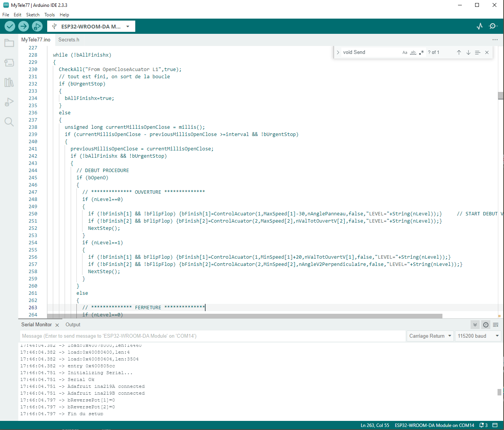Image resolution: width=504 pixels, height=430 pixels.
Task: Click the FERMETURE comment line
Action: [x=144, y=308]
